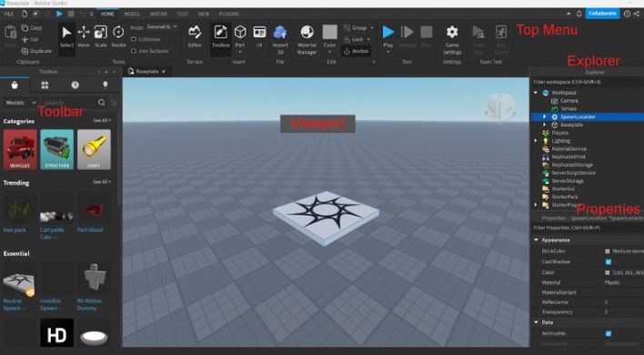Click the notifications bell icon
This screenshot has height=355, width=644.
579,14
